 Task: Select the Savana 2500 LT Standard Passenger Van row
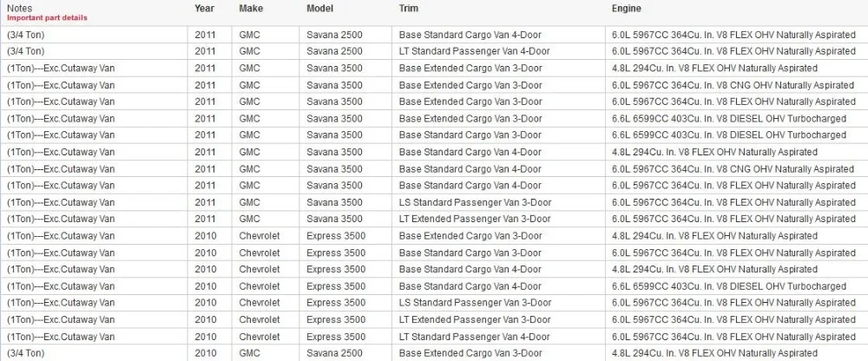click(x=434, y=51)
